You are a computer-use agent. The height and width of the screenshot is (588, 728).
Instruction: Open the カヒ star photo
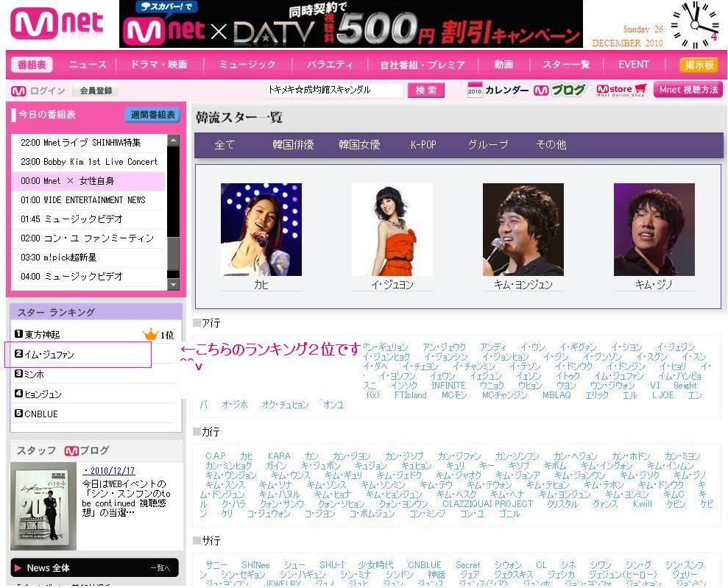pyautogui.click(x=261, y=230)
